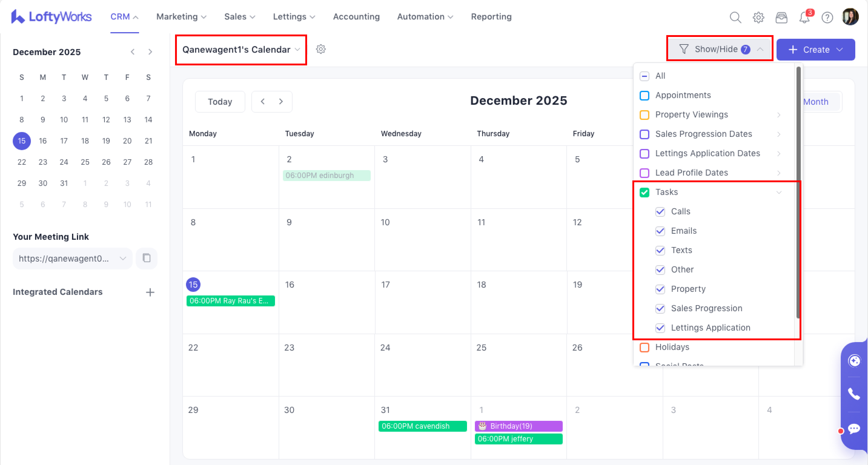Click the Today button

[220, 102]
